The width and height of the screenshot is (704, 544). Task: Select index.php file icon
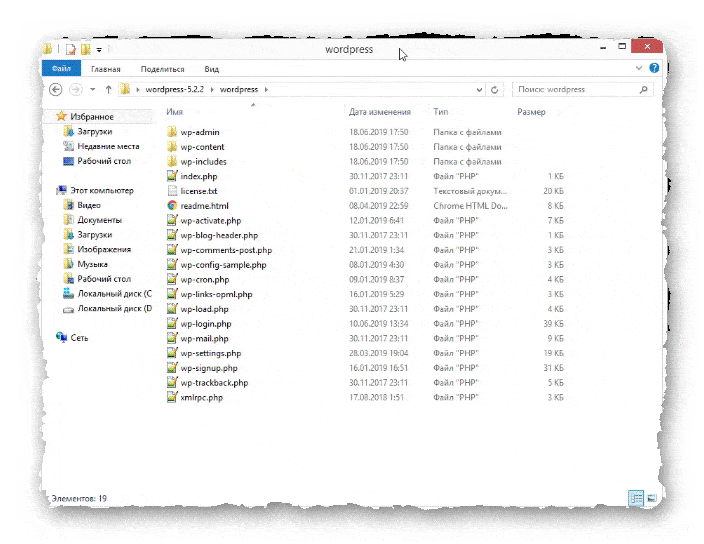coord(172,176)
